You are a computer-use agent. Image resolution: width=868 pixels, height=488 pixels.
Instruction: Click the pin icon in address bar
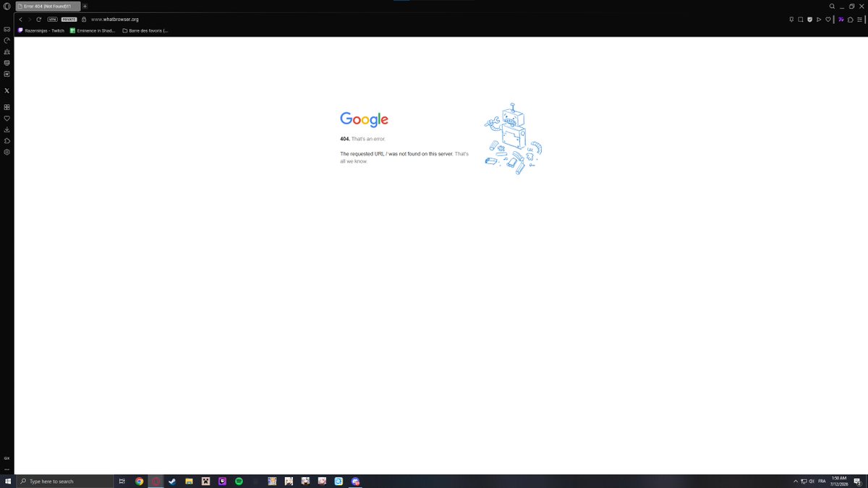tap(791, 20)
